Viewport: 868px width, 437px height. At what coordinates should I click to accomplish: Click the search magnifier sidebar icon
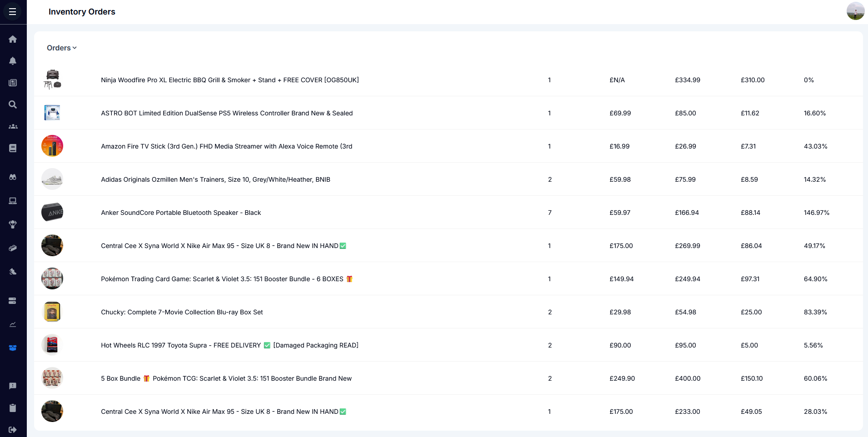coord(13,104)
